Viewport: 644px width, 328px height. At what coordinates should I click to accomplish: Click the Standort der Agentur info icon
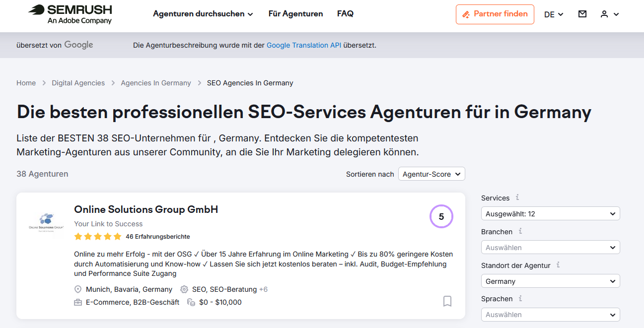tap(558, 264)
